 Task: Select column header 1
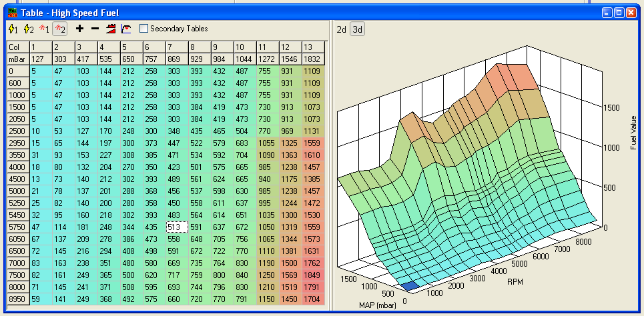click(41, 47)
